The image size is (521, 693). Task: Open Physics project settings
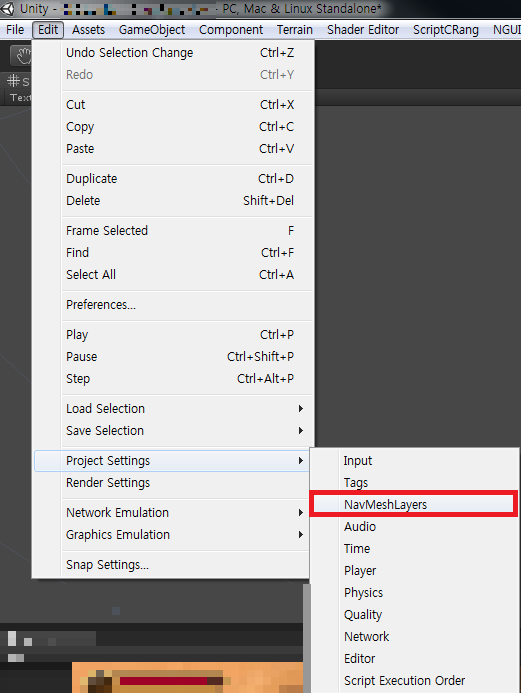coord(415,593)
